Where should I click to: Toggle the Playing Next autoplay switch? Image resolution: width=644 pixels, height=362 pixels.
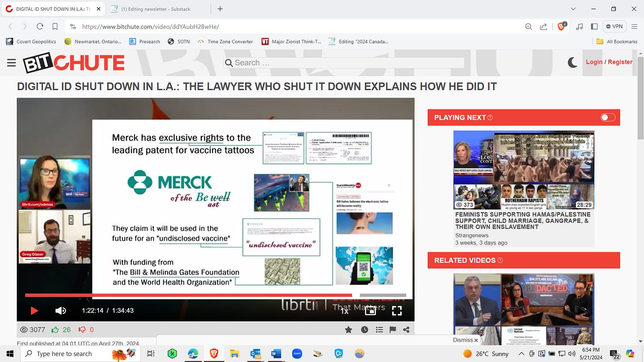[608, 118]
